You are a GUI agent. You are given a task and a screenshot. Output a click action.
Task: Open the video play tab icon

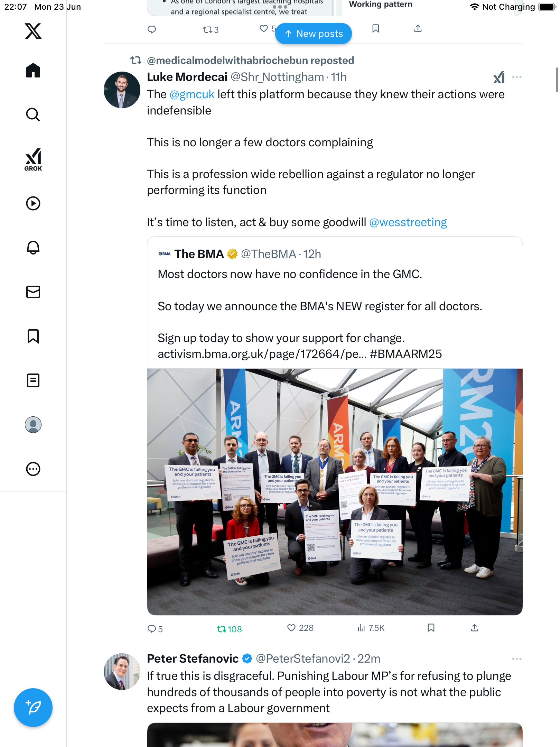point(33,203)
